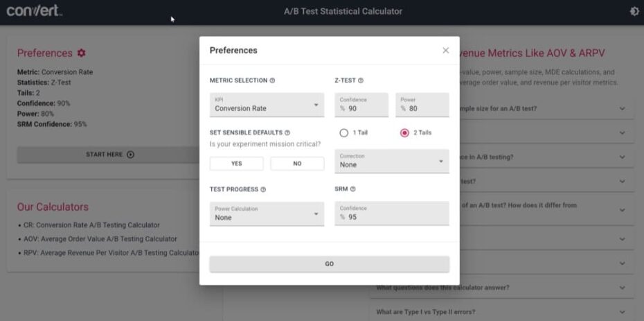Select the 1 Tail radio option
The height and width of the screenshot is (321, 644).
343,133
